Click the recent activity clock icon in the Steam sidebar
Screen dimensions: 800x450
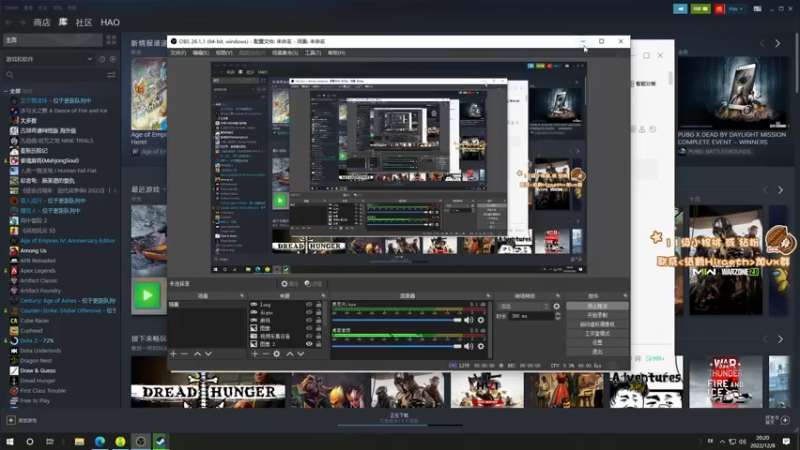pos(102,59)
